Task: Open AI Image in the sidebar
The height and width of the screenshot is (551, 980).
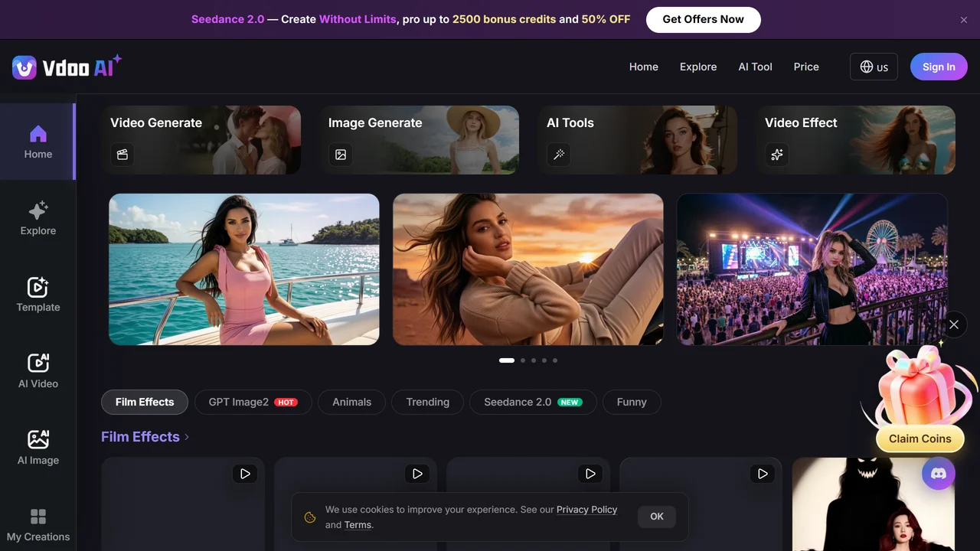Action: [38, 448]
